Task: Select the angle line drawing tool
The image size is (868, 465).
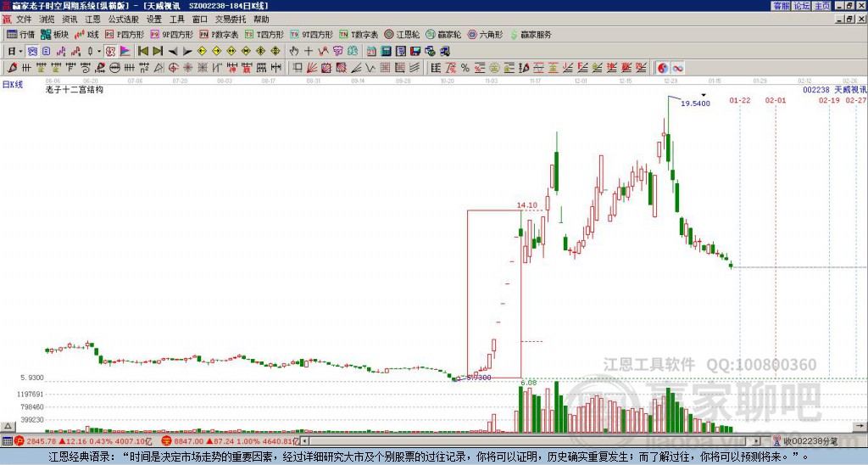Action: (x=356, y=68)
